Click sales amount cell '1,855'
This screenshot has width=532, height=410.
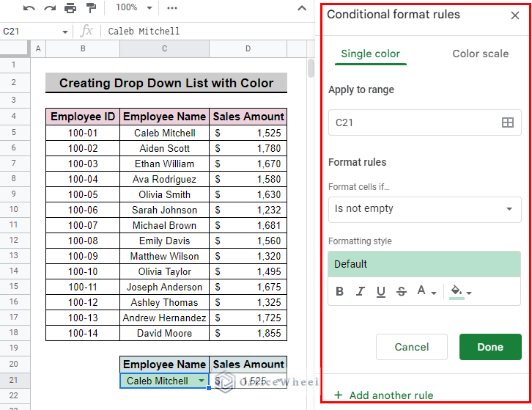tap(248, 333)
